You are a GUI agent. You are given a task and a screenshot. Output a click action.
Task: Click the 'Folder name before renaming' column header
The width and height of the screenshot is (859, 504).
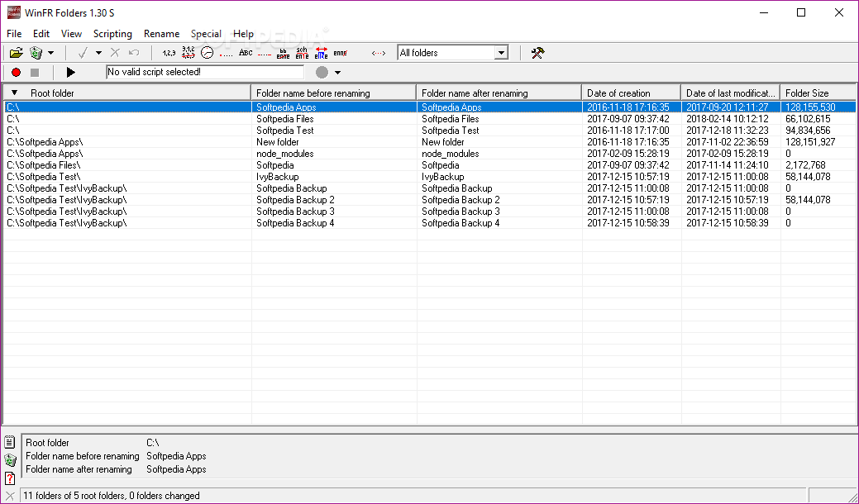click(x=334, y=93)
